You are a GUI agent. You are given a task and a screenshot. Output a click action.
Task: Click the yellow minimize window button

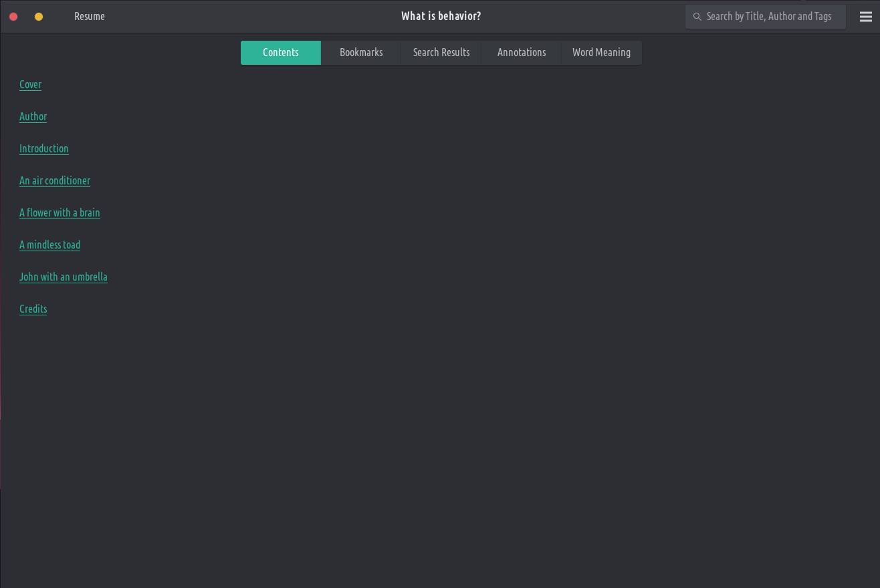[39, 17]
